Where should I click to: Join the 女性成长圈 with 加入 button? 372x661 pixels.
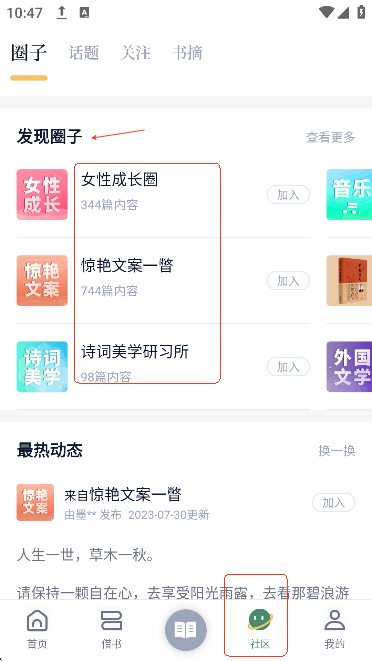288,195
